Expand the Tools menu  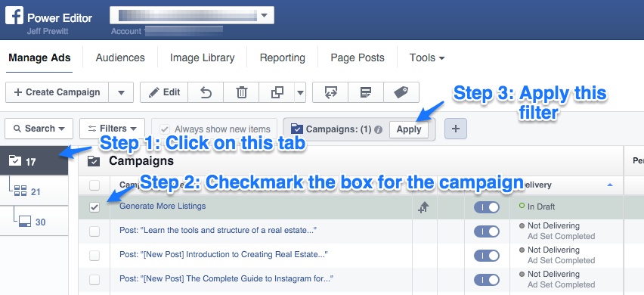(x=427, y=58)
